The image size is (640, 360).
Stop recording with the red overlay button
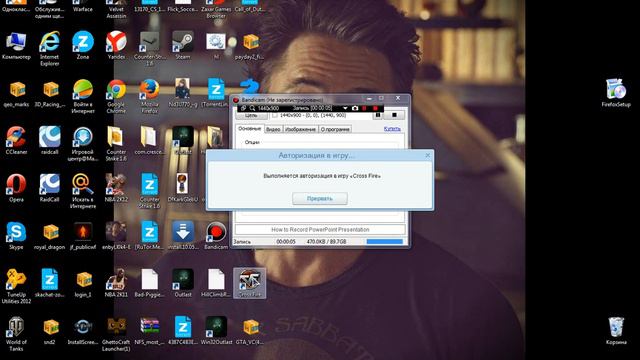pos(376,108)
